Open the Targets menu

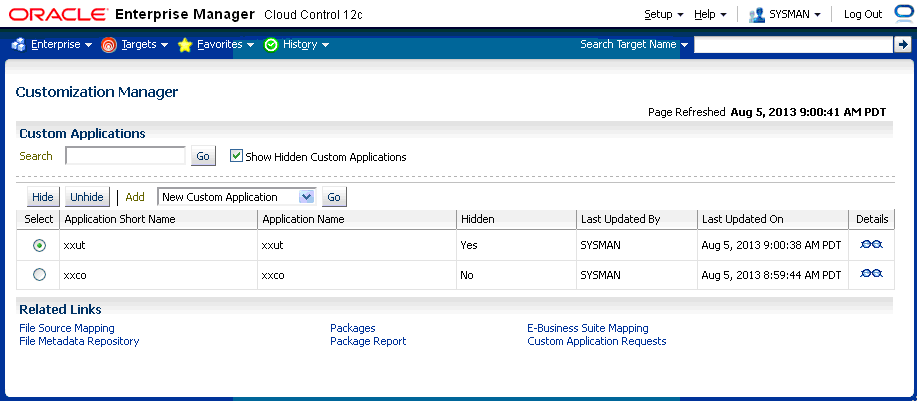pyautogui.click(x=145, y=44)
